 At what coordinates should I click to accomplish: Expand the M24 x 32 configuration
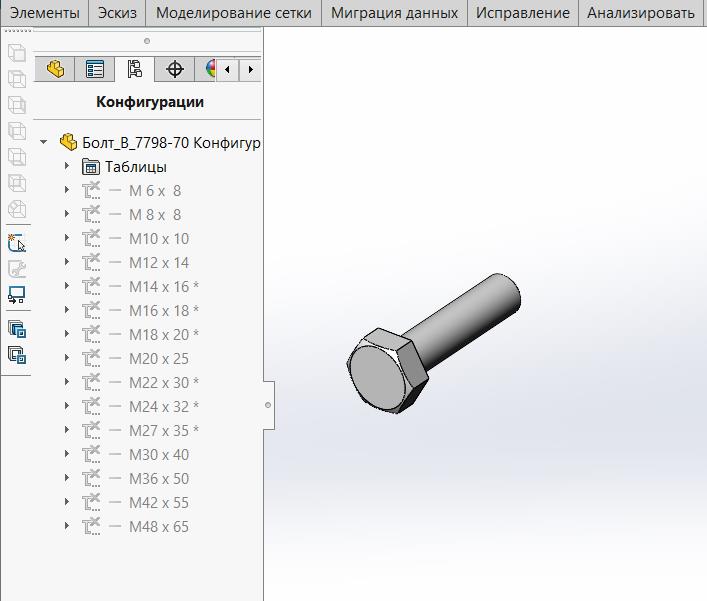coord(67,406)
